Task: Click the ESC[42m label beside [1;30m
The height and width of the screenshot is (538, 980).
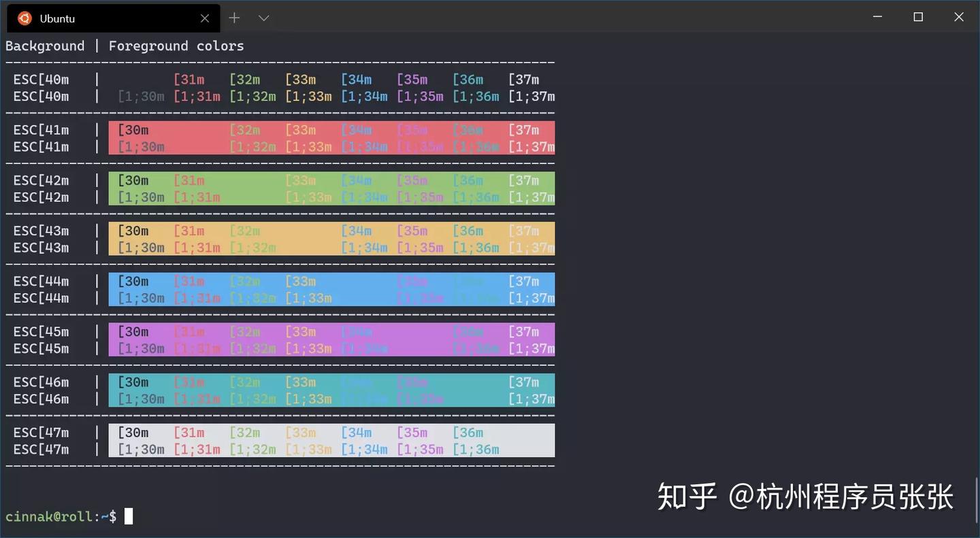Action: point(41,197)
